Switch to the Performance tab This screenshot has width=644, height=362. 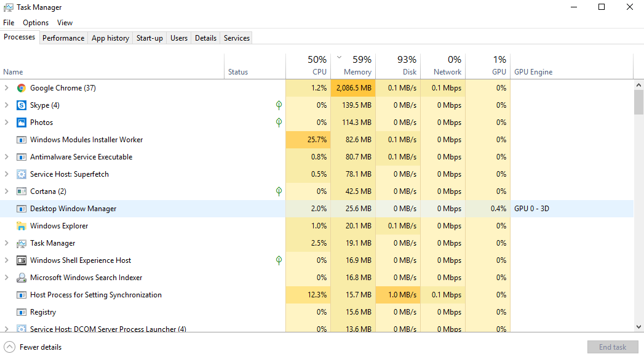[63, 38]
